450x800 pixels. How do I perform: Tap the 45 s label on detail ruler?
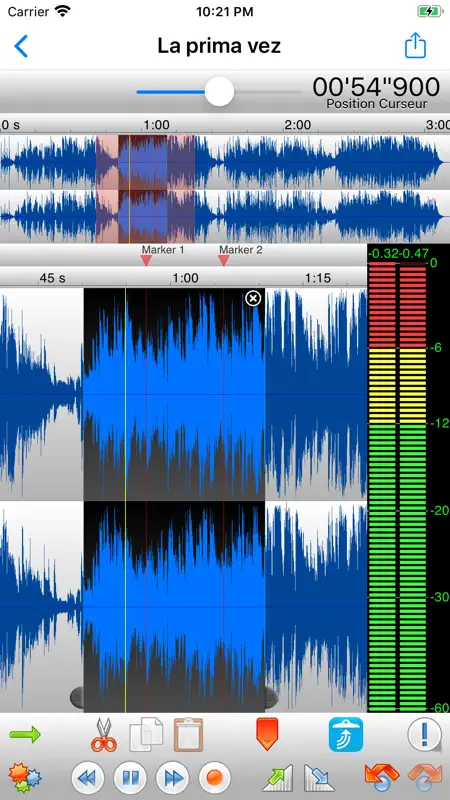(53, 278)
